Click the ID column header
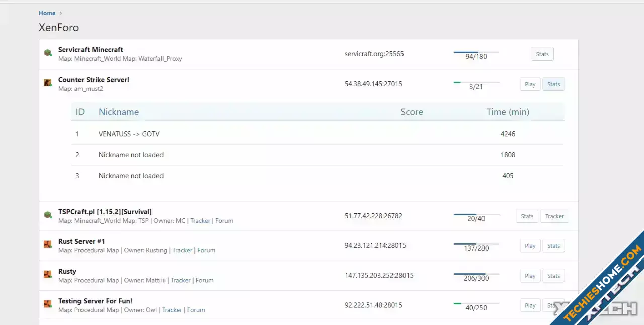 80,112
